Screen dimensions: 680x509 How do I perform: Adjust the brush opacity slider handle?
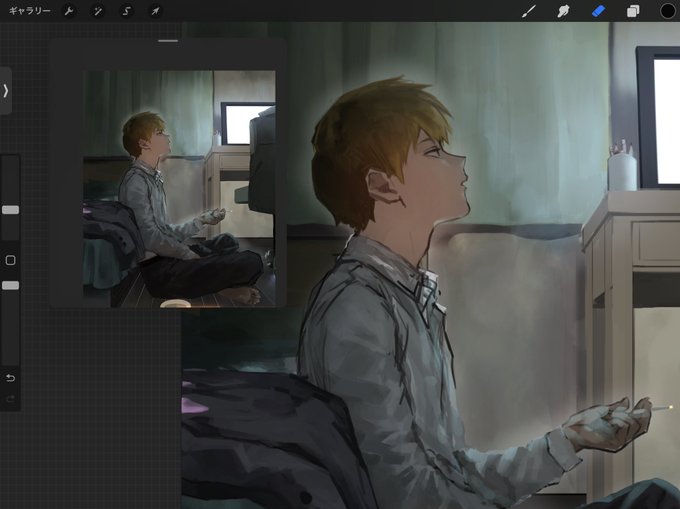tap(10, 285)
